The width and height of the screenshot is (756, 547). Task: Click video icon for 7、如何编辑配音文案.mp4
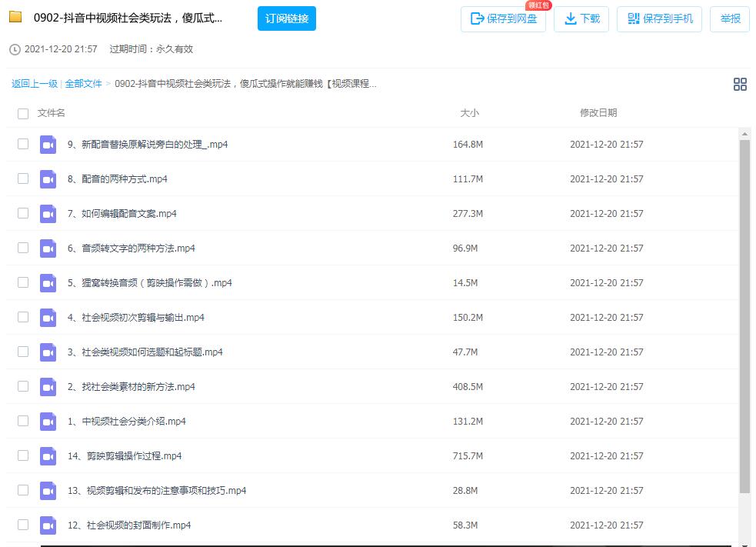(48, 214)
